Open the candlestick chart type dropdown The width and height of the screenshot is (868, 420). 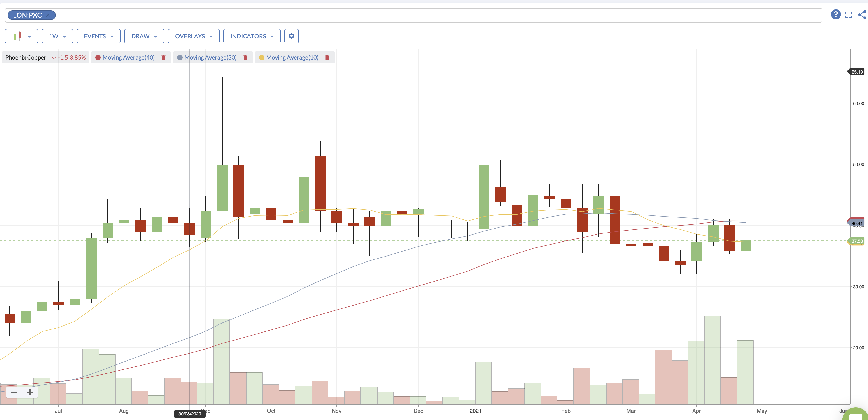(22, 36)
